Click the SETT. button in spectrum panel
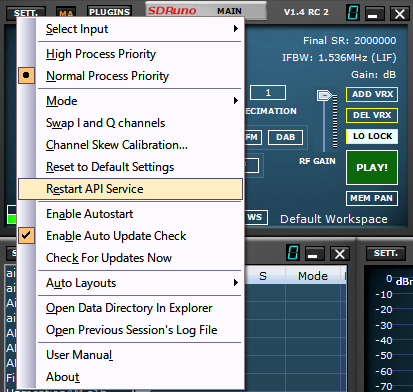This screenshot has width=413, height=392. pyautogui.click(x=386, y=254)
